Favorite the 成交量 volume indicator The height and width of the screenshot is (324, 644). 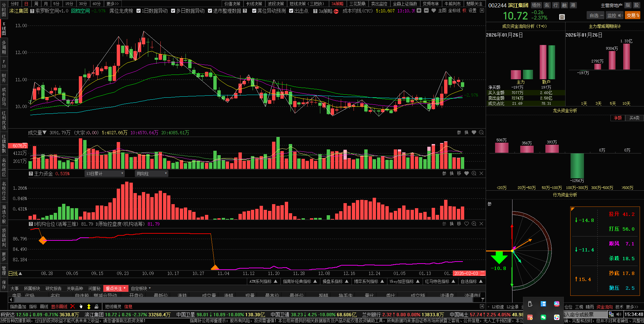(474, 133)
